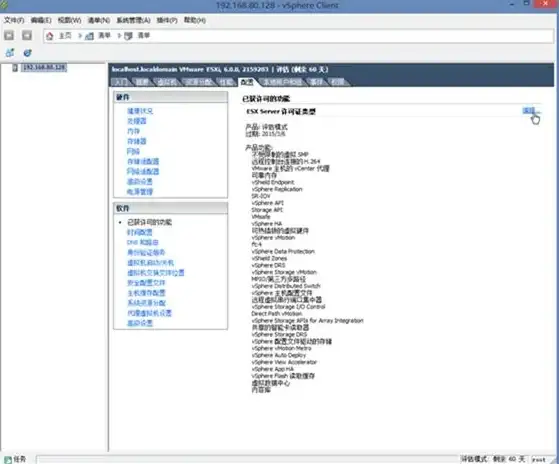Switch to the 性能 tab
This screenshot has width=559, height=464.
(226, 82)
